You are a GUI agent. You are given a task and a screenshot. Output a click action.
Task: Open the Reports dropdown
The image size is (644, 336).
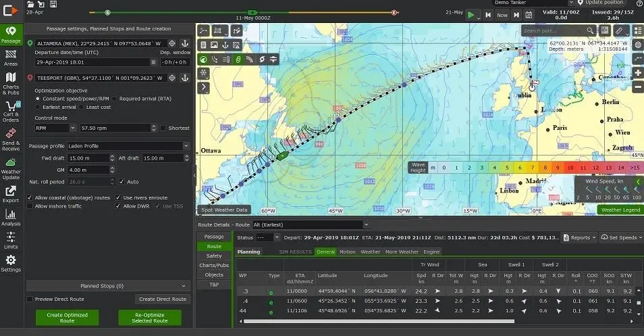click(x=579, y=237)
